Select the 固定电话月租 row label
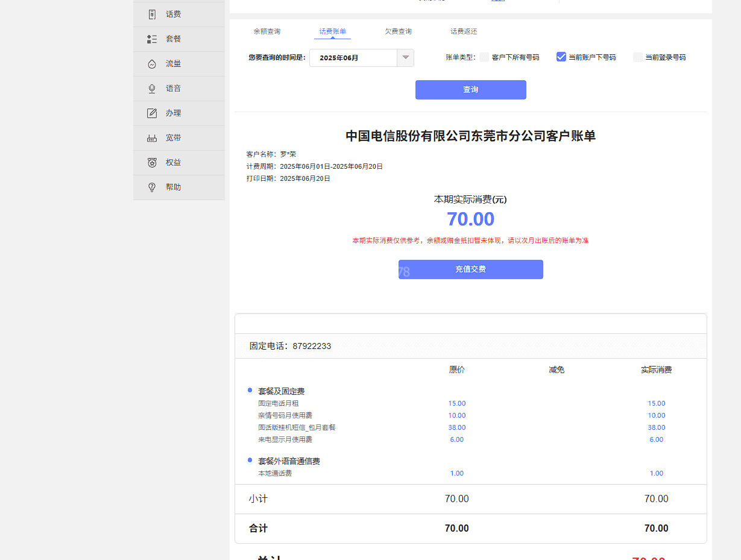 click(279, 403)
